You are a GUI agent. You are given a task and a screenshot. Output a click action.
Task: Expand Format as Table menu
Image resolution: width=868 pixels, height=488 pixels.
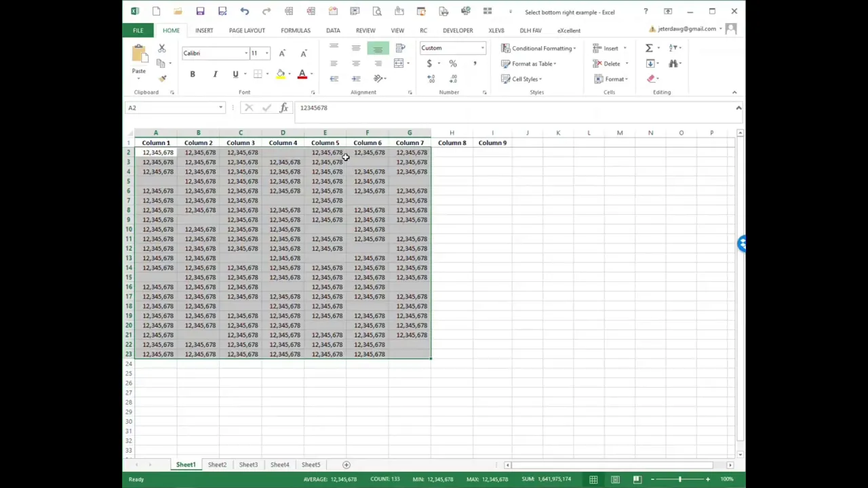click(x=529, y=64)
